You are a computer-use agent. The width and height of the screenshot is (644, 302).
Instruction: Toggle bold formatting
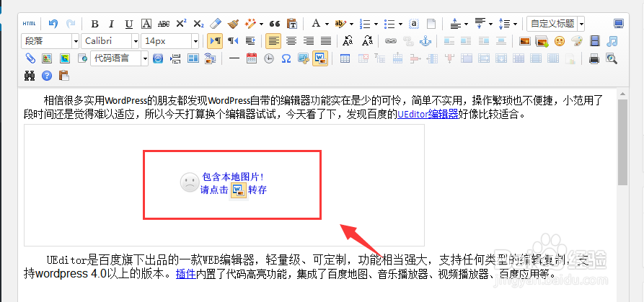click(x=94, y=24)
